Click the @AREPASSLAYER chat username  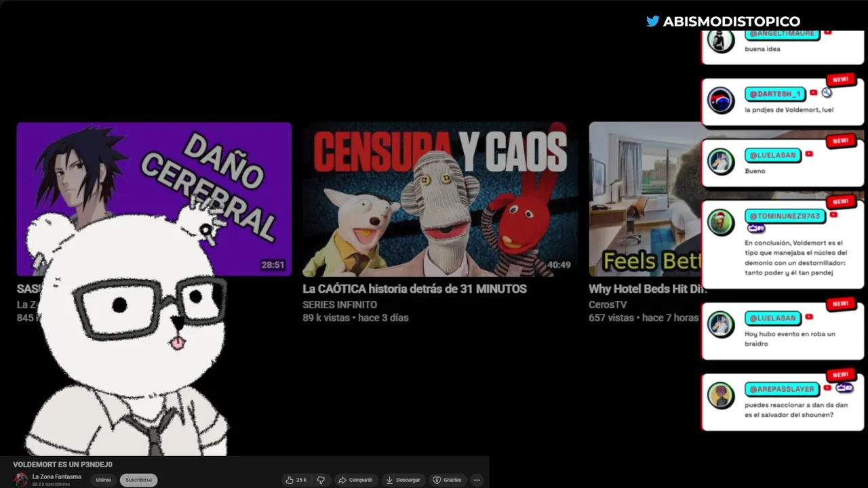(781, 389)
